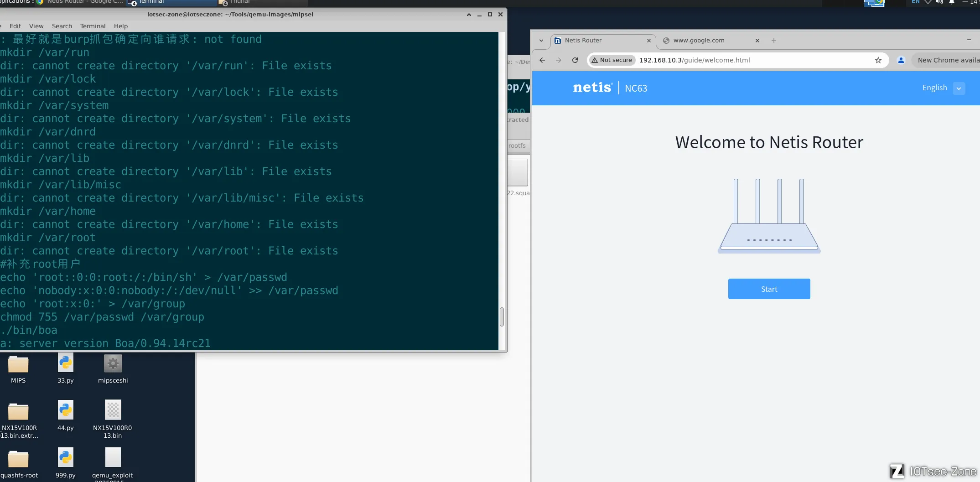The width and height of the screenshot is (980, 482).
Task: Click the forward navigation arrow in Chrome
Action: [x=559, y=60]
